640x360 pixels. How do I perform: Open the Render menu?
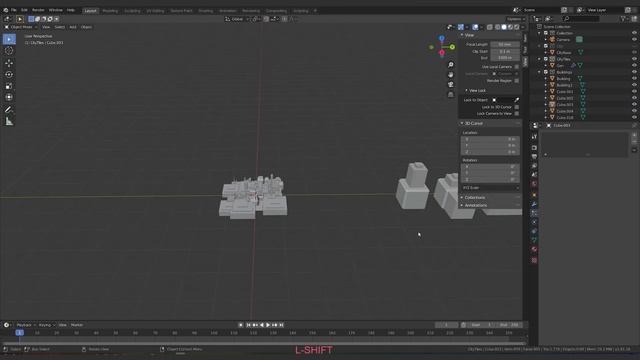point(38,10)
